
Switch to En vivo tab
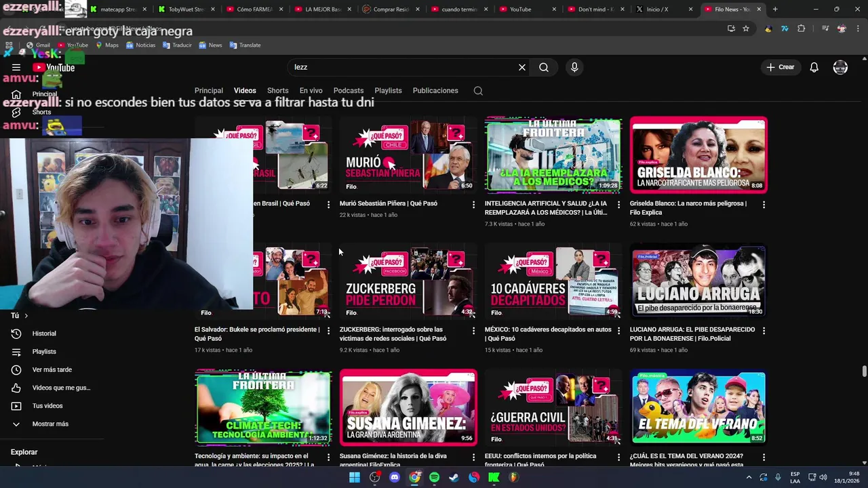tap(311, 91)
